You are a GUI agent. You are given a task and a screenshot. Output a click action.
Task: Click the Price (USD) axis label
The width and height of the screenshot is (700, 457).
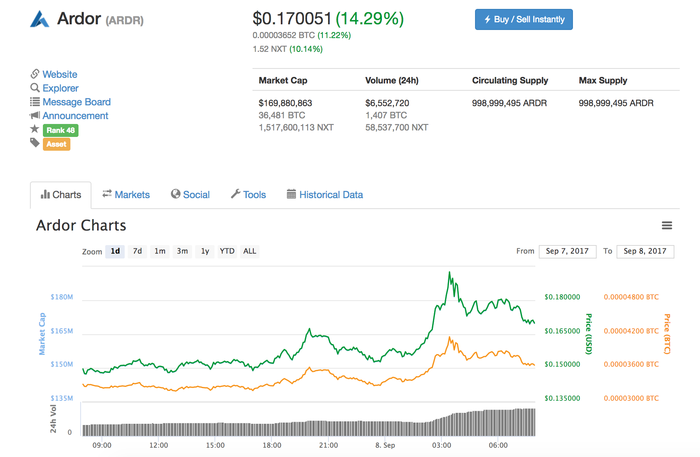pos(589,334)
